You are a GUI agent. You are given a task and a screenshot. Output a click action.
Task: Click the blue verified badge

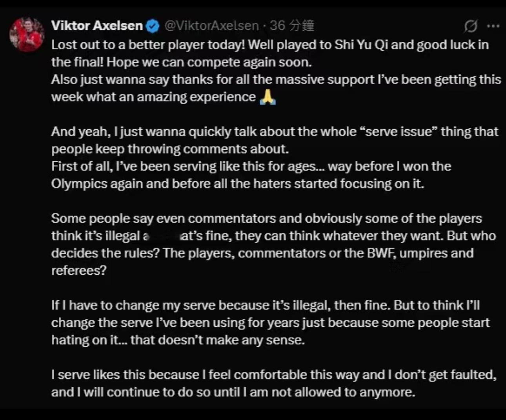click(153, 26)
